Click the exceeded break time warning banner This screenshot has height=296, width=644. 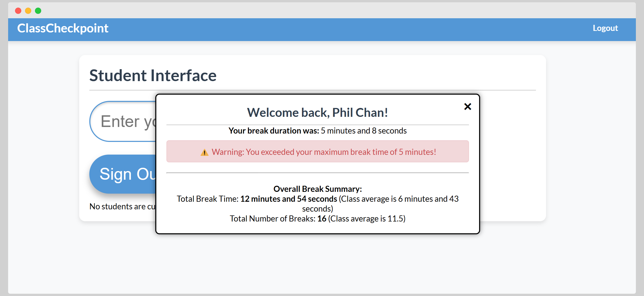317,151
